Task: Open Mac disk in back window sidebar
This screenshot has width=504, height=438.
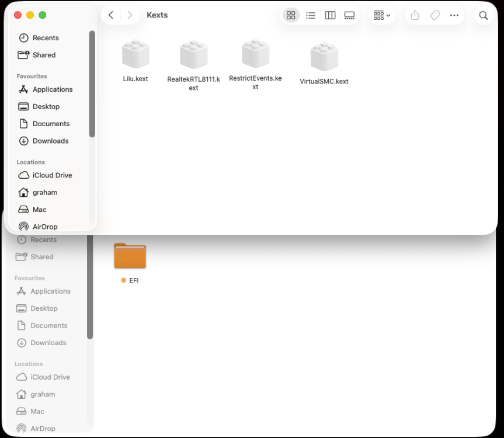Action: (37, 411)
